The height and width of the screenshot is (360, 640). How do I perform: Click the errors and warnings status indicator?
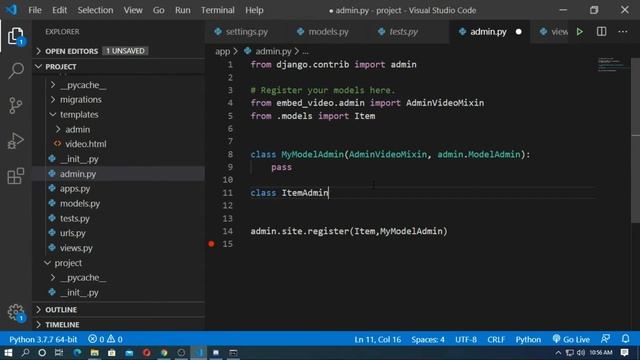point(105,339)
